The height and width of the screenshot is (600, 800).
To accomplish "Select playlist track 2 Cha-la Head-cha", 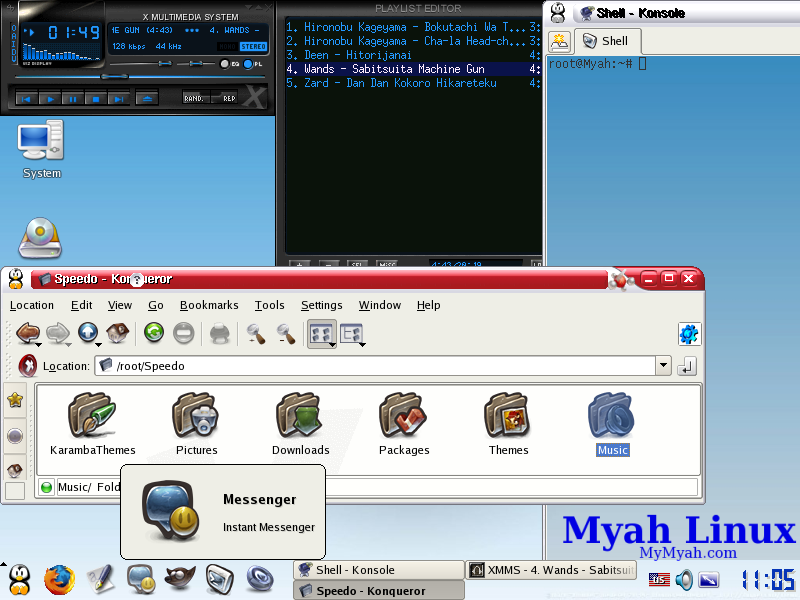I will pos(412,41).
